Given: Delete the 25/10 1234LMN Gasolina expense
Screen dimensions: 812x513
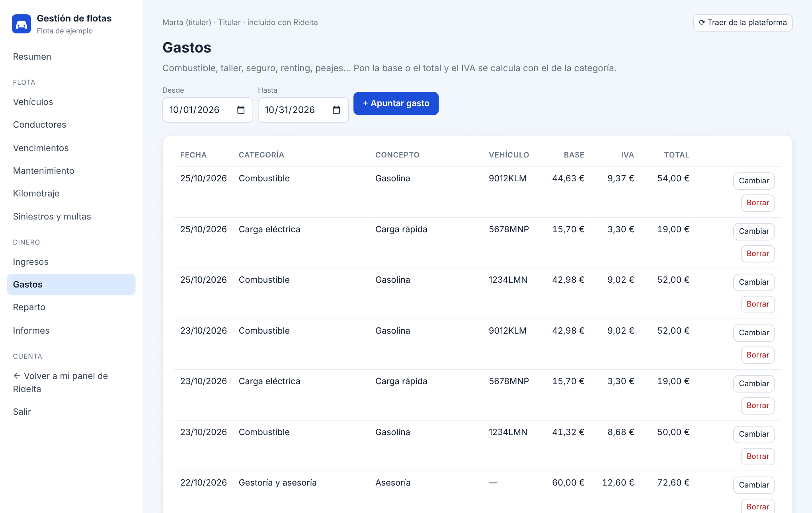Looking at the screenshot, I should point(758,304).
